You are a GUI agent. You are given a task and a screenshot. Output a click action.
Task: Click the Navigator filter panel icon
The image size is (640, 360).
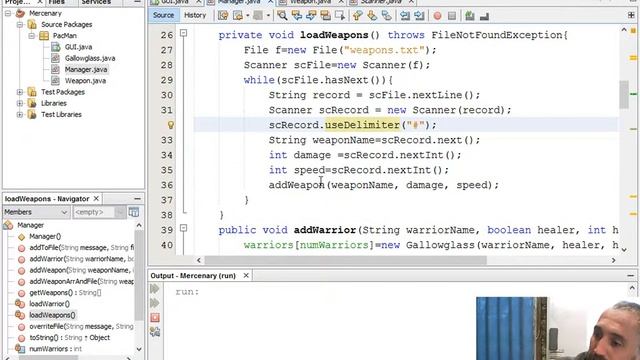click(x=133, y=212)
